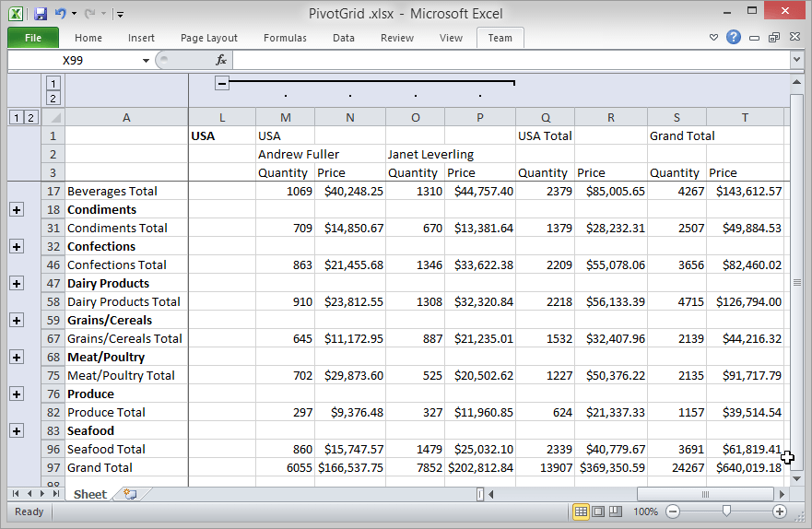Open the Formulas ribbon tab
This screenshot has width=812, height=529.
[285, 38]
